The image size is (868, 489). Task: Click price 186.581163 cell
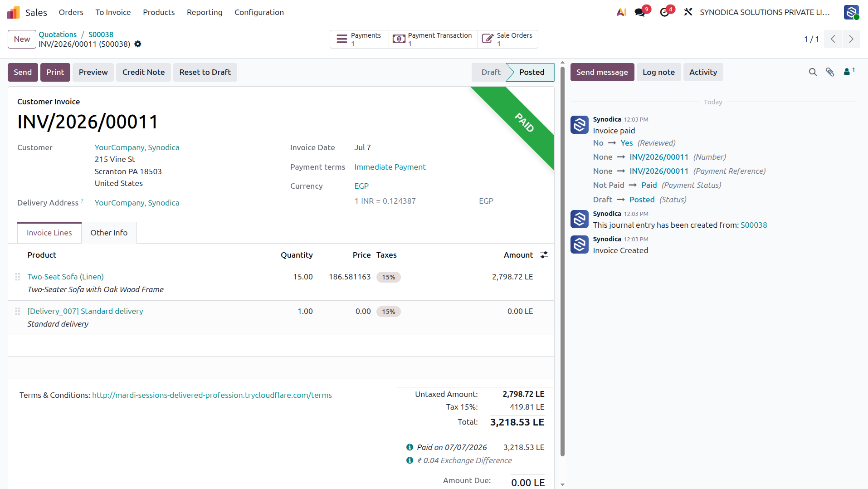click(x=350, y=277)
